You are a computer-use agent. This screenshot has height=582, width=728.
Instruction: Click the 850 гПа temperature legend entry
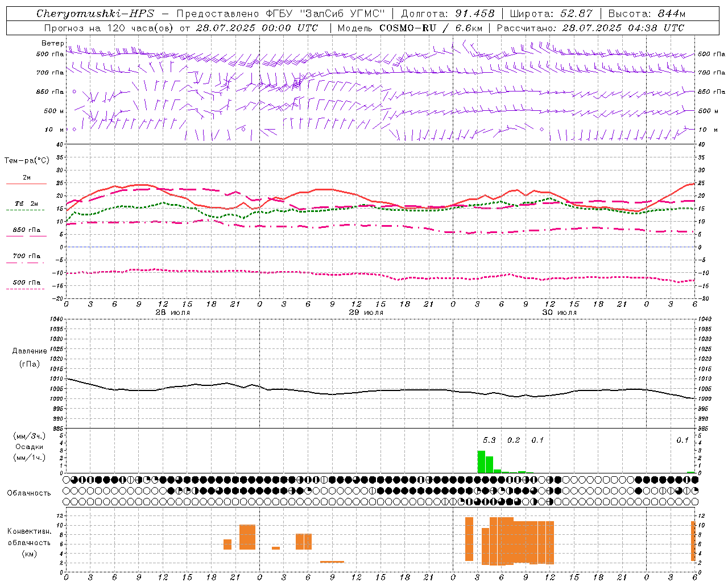(x=27, y=230)
